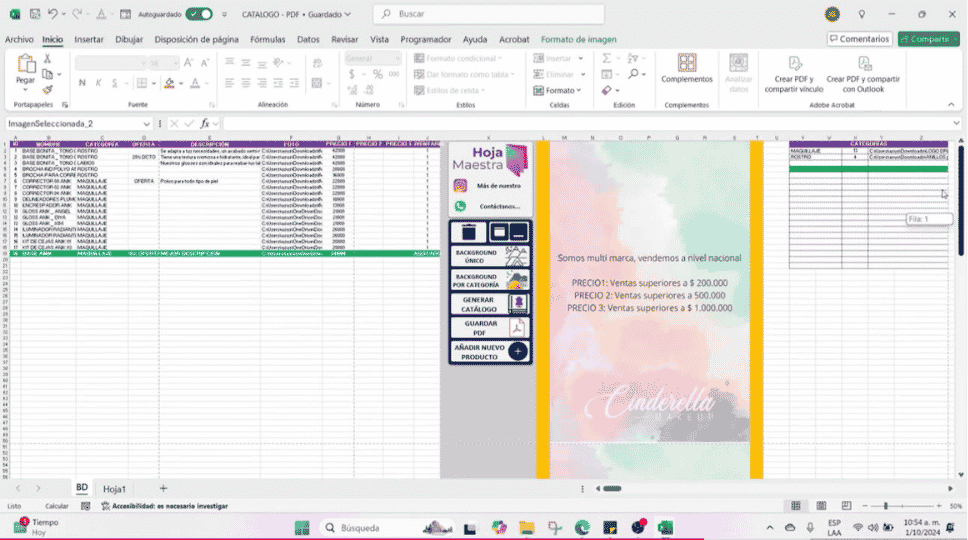968x540 pixels.
Task: Click the Instagram Más de nuestro icon
Action: click(460, 185)
